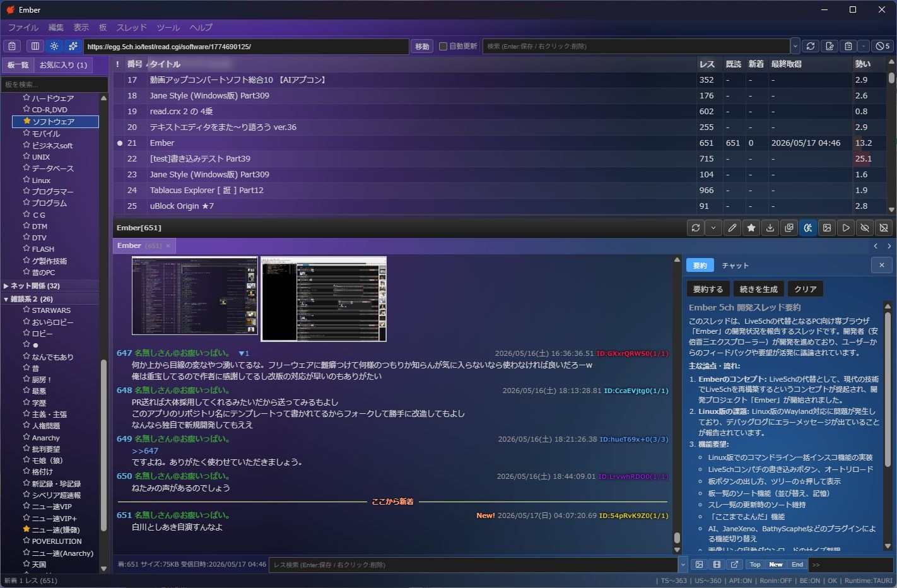Screen dimensions: 897x588
Task: Click the play triangle icon in thread toolbar
Action: pyautogui.click(x=846, y=228)
